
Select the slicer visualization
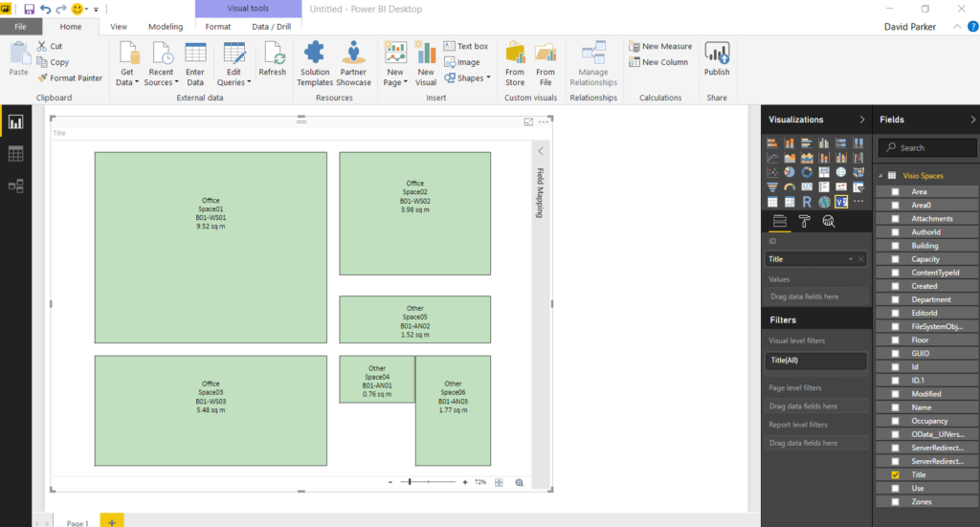pos(858,187)
